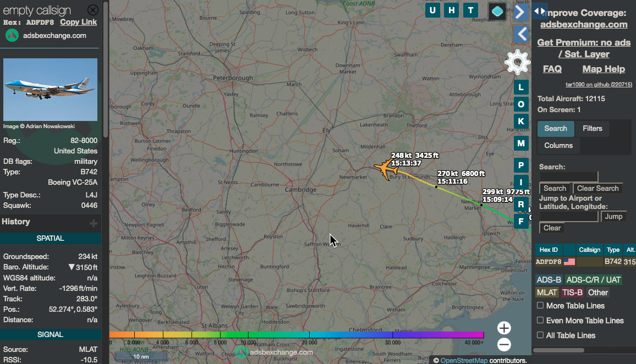Click the Clear button under Jump field
This screenshot has height=364, width=636.
[x=552, y=228]
